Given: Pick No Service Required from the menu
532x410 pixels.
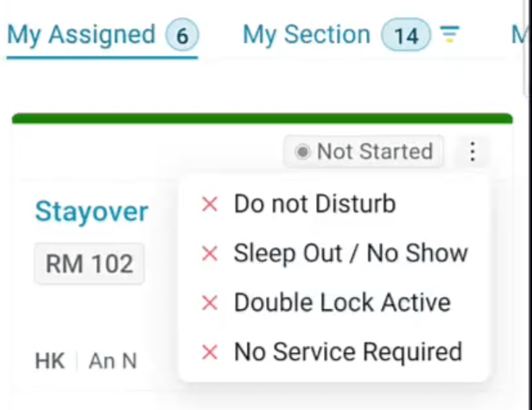Looking at the screenshot, I should click(x=348, y=352).
